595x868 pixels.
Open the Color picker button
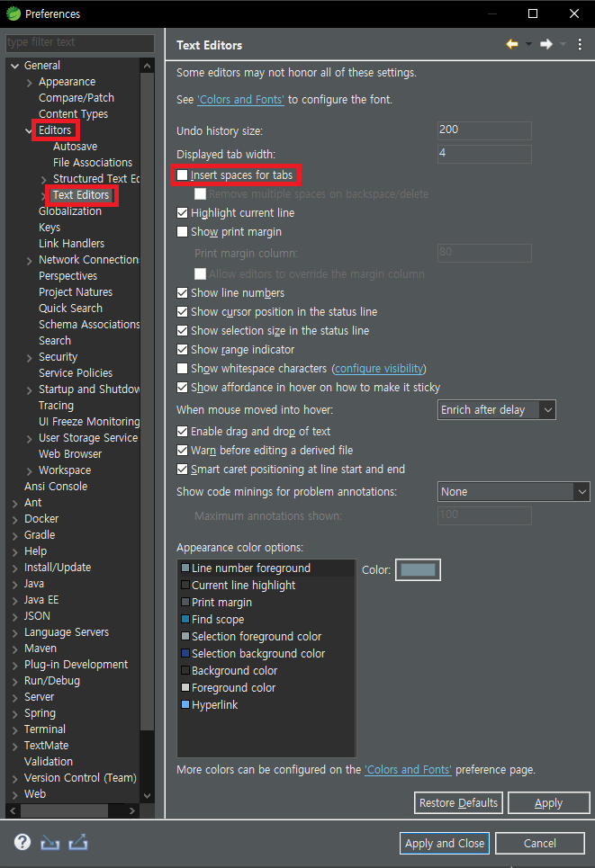tap(418, 570)
